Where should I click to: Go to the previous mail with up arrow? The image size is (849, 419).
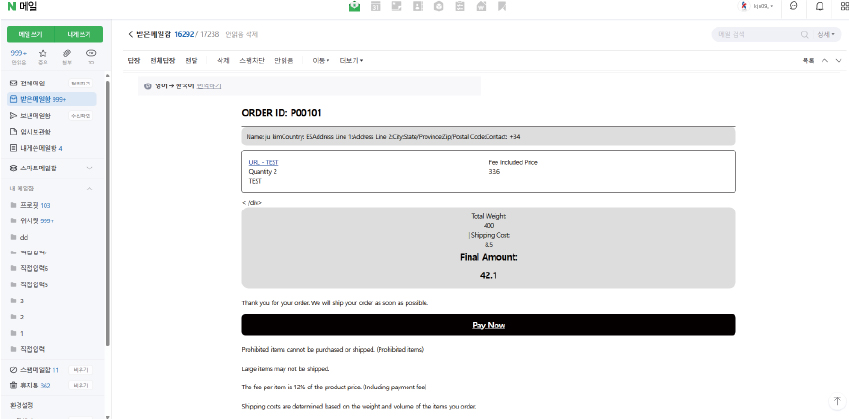(824, 60)
